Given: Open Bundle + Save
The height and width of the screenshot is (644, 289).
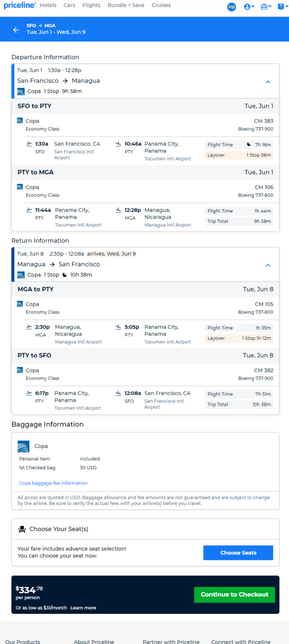Looking at the screenshot, I should tap(126, 6).
